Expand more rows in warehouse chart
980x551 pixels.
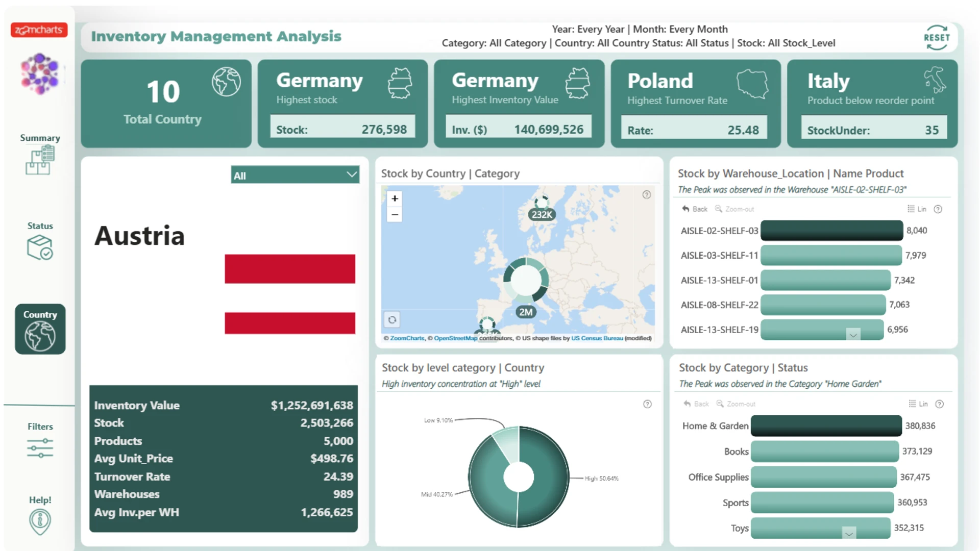pyautogui.click(x=853, y=335)
